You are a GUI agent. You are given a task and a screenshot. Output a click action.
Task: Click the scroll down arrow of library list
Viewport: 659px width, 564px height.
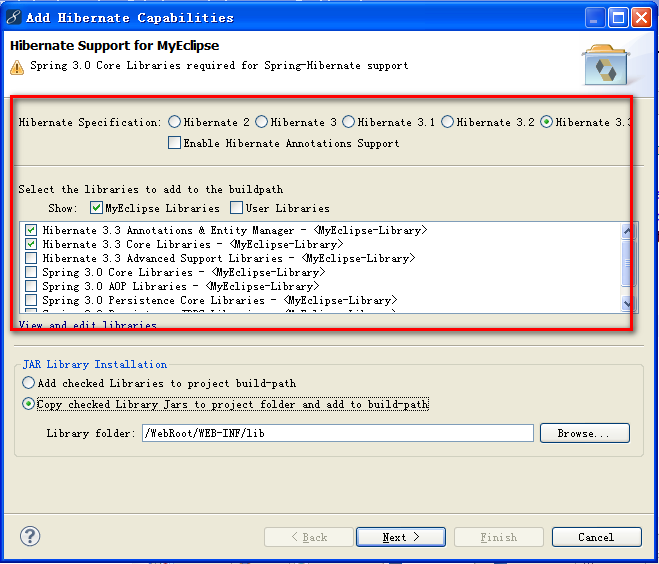click(x=627, y=303)
